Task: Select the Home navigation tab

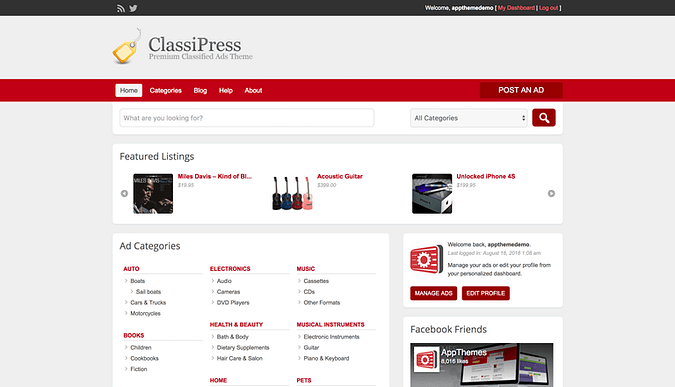Action: click(129, 90)
